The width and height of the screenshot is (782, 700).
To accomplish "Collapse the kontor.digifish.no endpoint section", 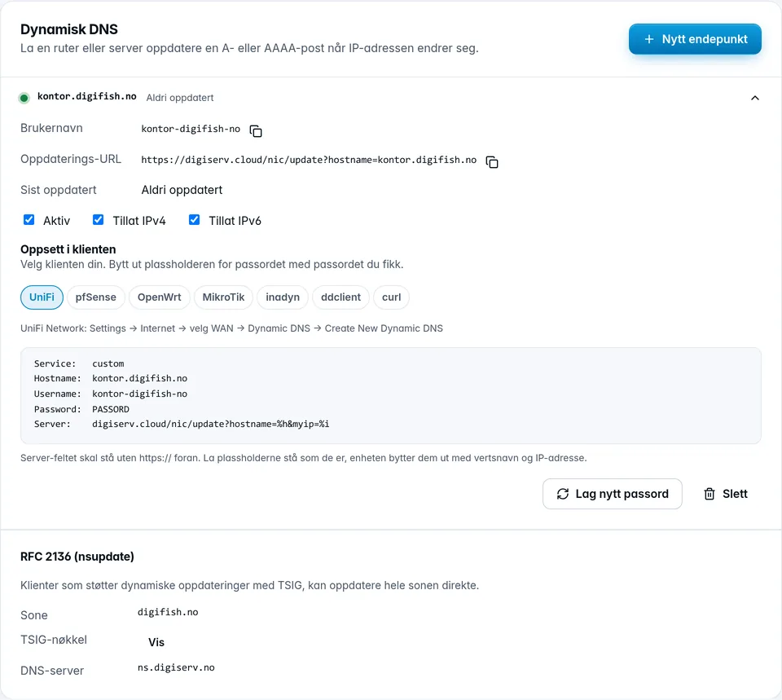I will pos(755,98).
